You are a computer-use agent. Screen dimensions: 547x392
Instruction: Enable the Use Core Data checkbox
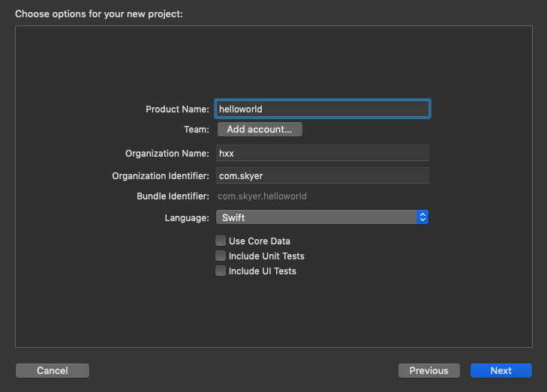coord(221,241)
